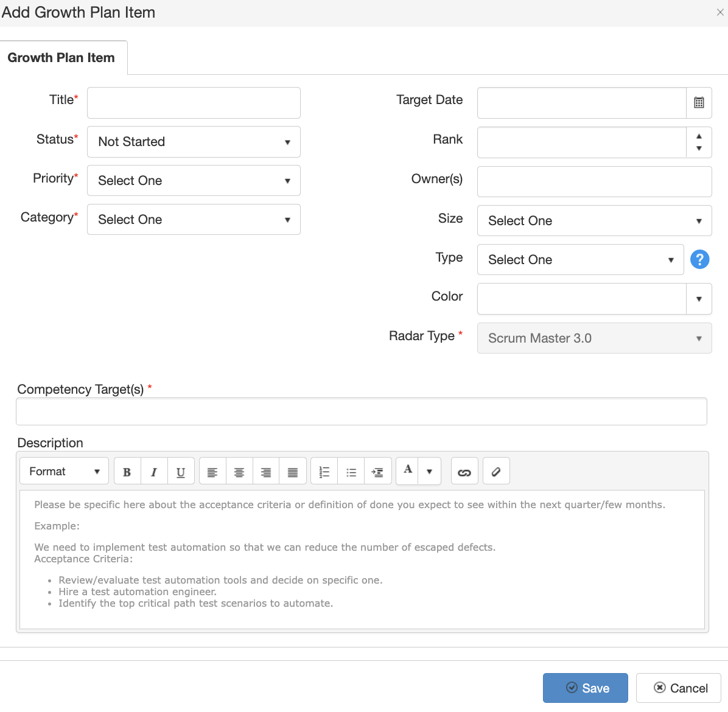Align description text right

[265, 472]
